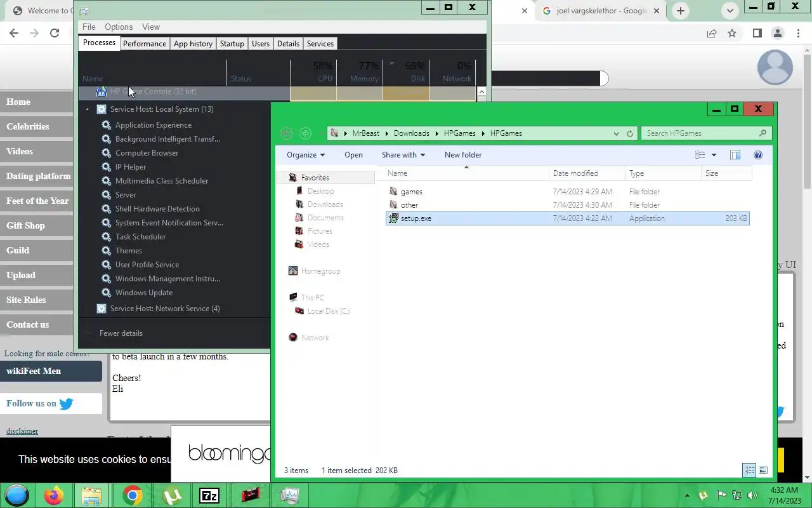
Task: Open new Chrome tab plus button
Action: click(680, 11)
